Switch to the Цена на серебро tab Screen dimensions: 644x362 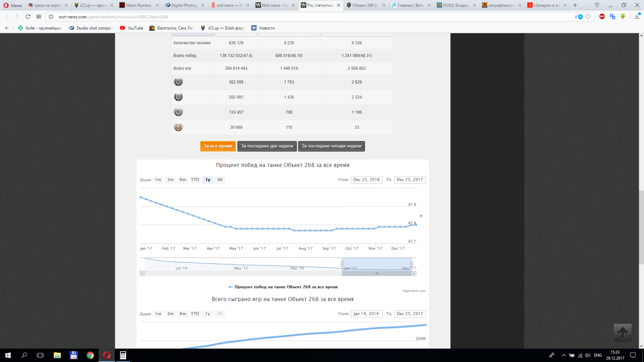[47, 5]
